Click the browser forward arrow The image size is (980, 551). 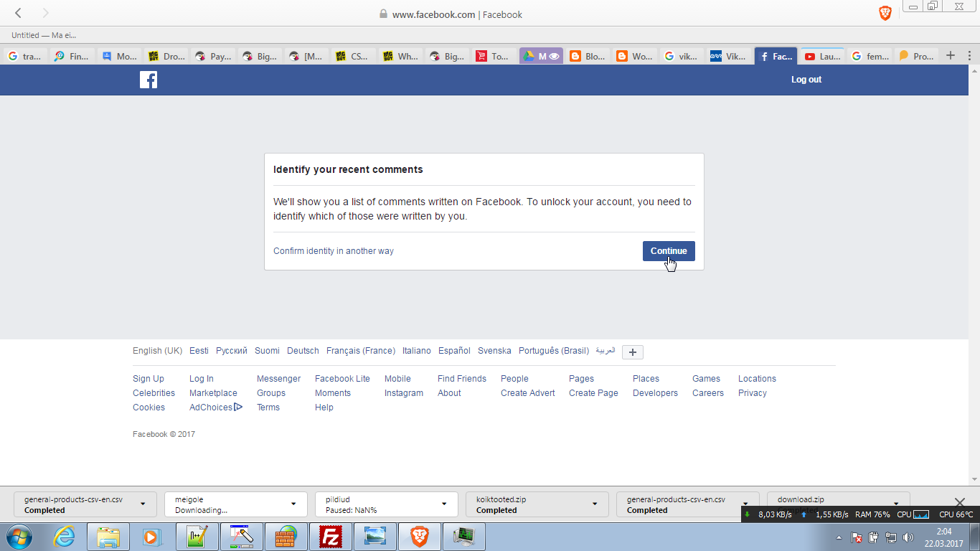(x=45, y=13)
